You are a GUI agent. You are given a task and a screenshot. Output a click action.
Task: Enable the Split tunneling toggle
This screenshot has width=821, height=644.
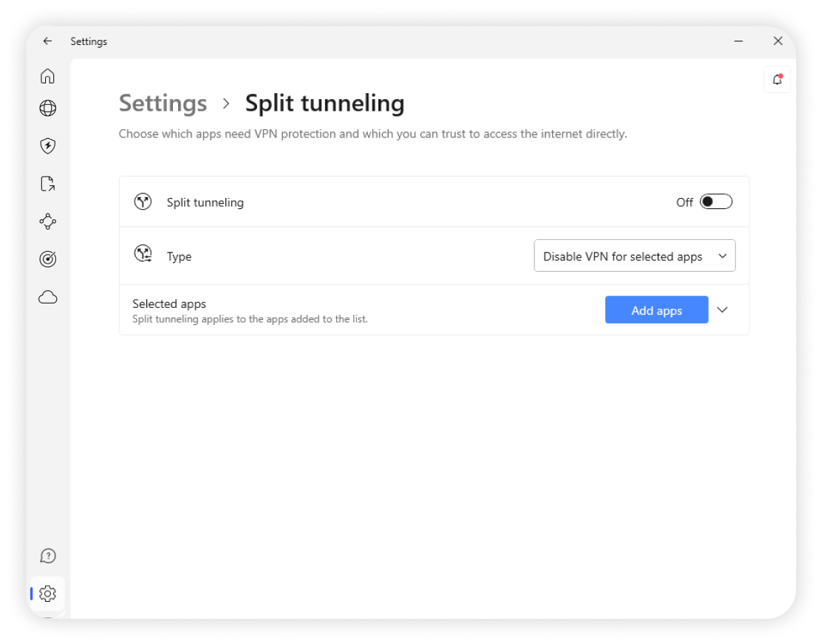(x=715, y=202)
